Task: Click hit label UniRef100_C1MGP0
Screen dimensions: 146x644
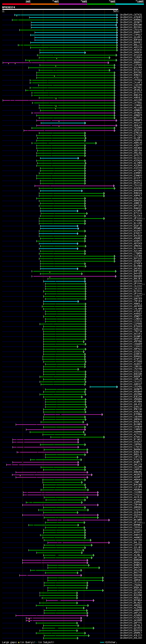Action: pos(131,58)
